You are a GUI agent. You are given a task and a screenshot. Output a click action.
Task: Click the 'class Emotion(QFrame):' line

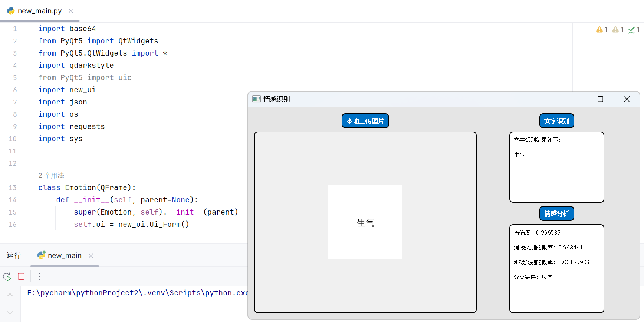[x=87, y=187]
